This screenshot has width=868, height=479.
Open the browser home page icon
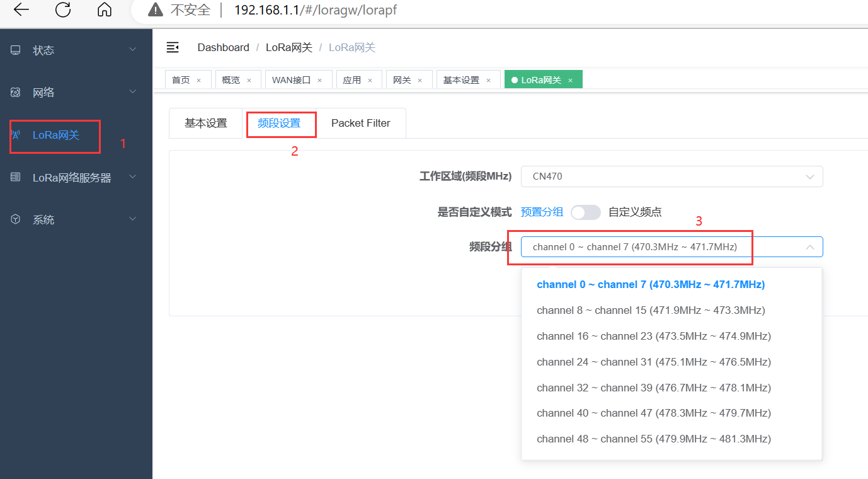[x=105, y=9]
